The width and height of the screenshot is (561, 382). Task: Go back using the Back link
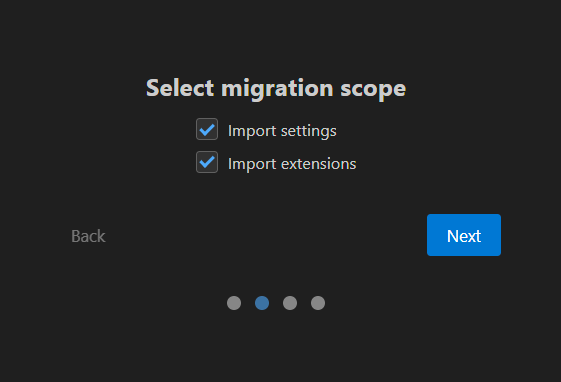[88, 236]
